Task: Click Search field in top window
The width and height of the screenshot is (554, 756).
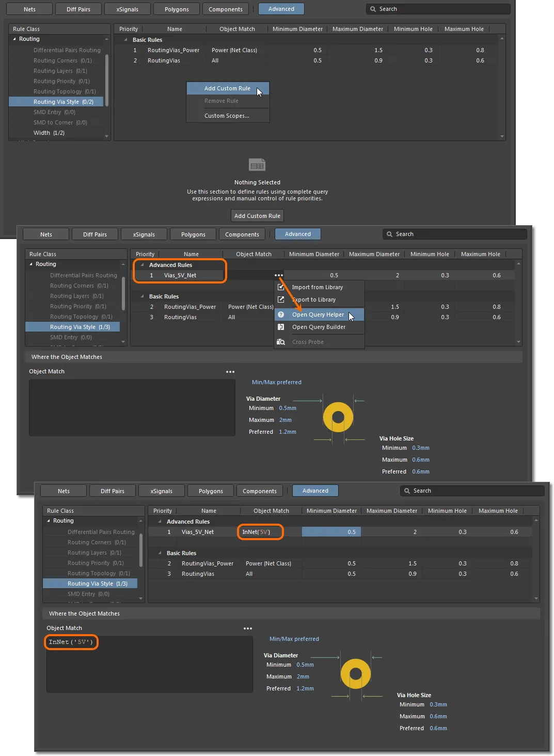Action: click(x=438, y=9)
